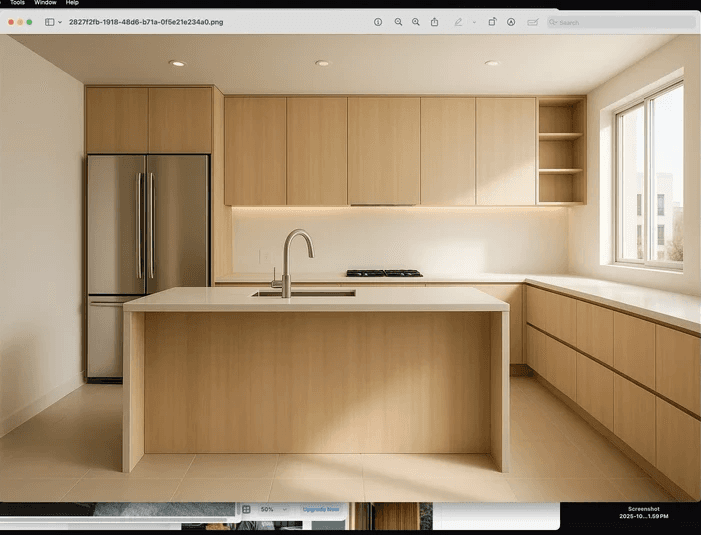Minimize the Preview window with yellow button
This screenshot has height=535, width=701.
pyautogui.click(x=20, y=22)
